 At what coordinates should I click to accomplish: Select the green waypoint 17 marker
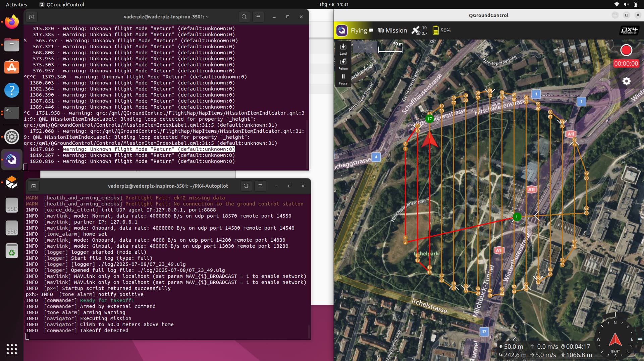429,119
